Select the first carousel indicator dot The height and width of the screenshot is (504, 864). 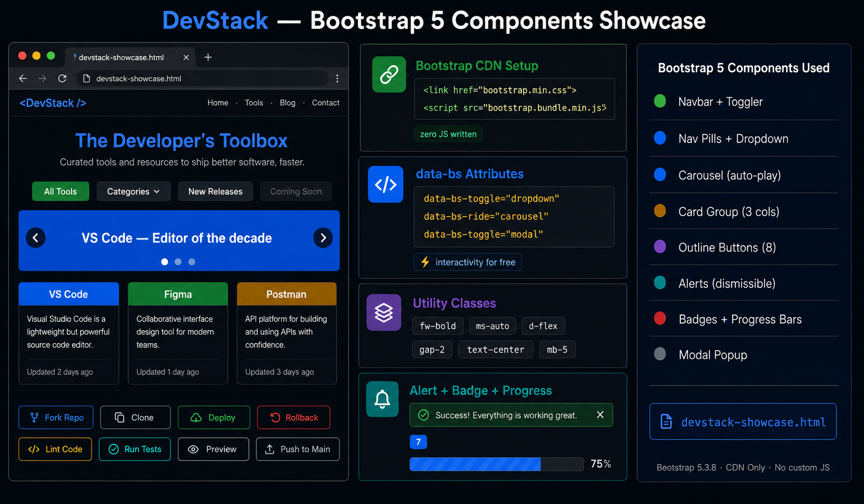point(165,261)
